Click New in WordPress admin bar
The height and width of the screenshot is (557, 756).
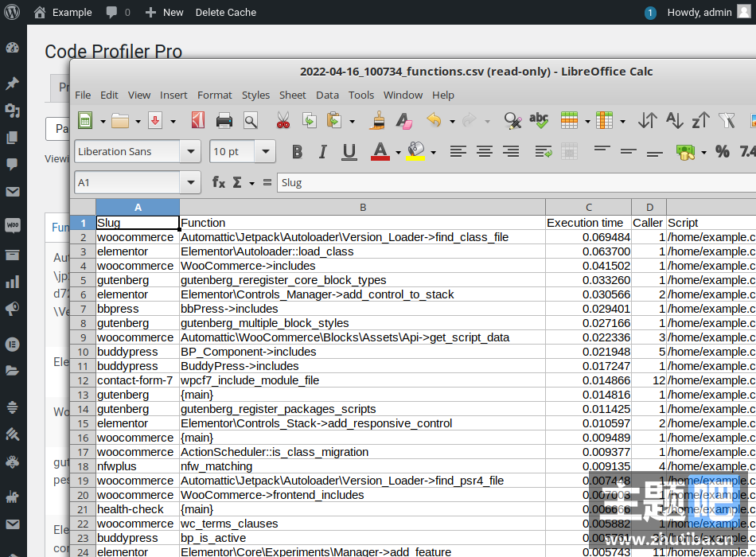pos(165,13)
